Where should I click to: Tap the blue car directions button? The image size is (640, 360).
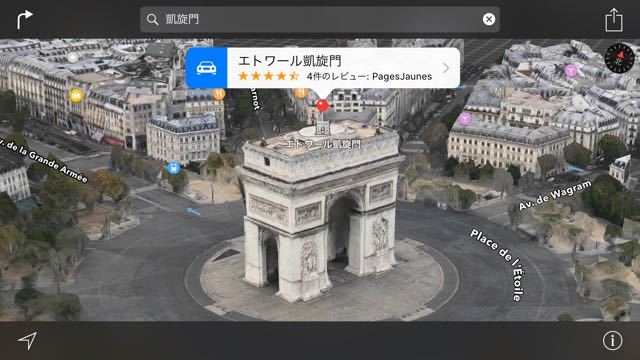tap(207, 68)
